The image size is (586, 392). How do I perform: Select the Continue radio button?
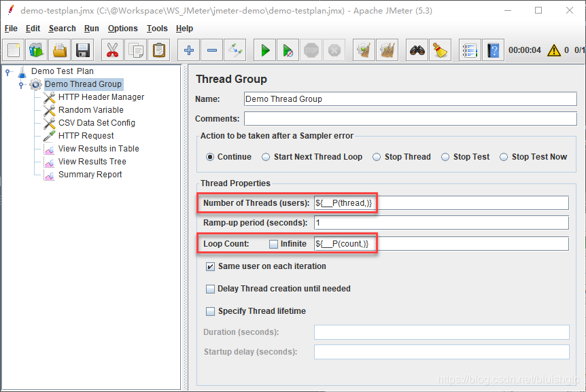coord(210,157)
